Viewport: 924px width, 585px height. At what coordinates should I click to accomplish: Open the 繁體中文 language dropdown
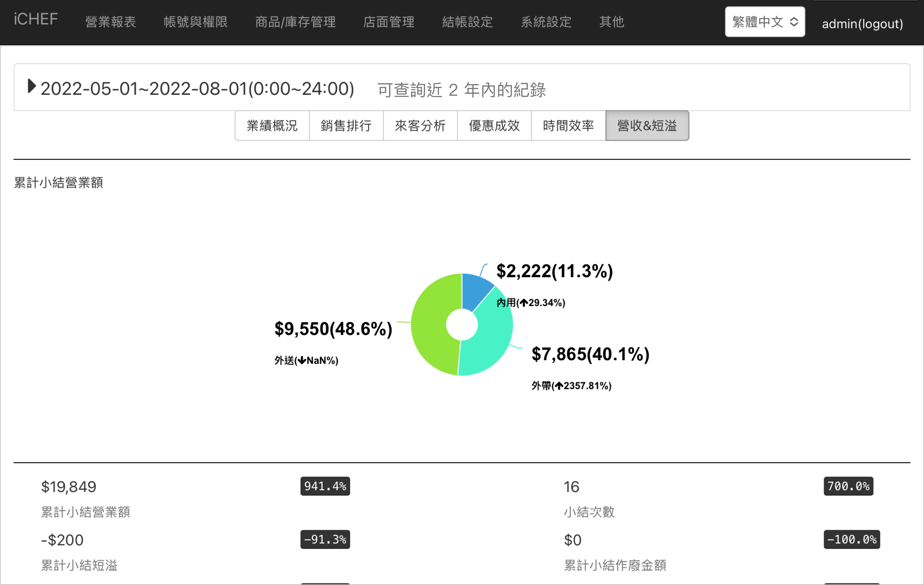(x=764, y=22)
